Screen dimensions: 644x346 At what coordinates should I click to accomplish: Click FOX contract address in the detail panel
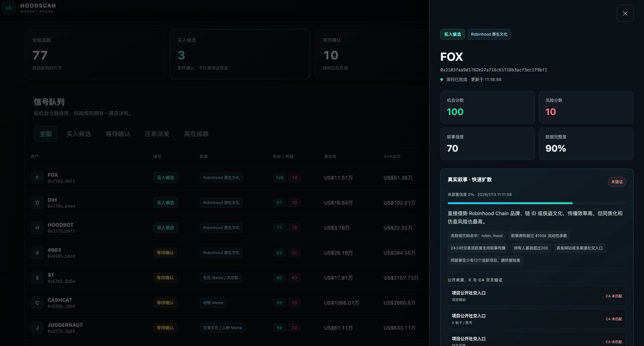tap(494, 70)
